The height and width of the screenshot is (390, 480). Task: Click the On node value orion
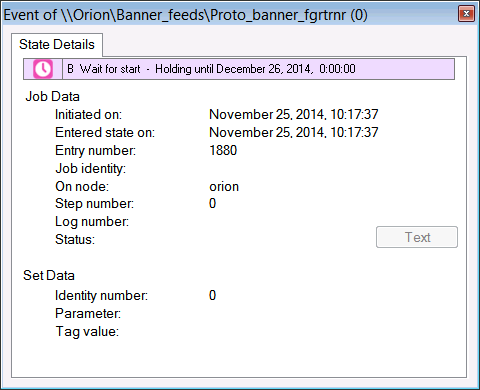(x=224, y=186)
